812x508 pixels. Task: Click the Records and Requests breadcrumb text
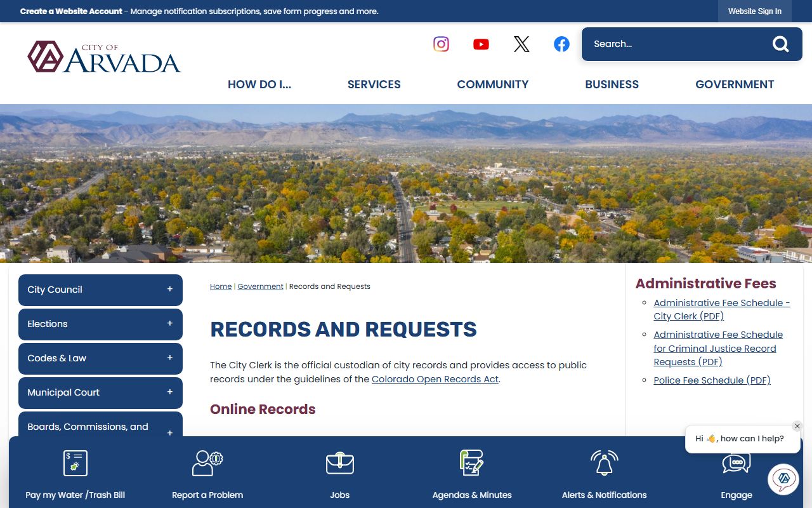[330, 286]
